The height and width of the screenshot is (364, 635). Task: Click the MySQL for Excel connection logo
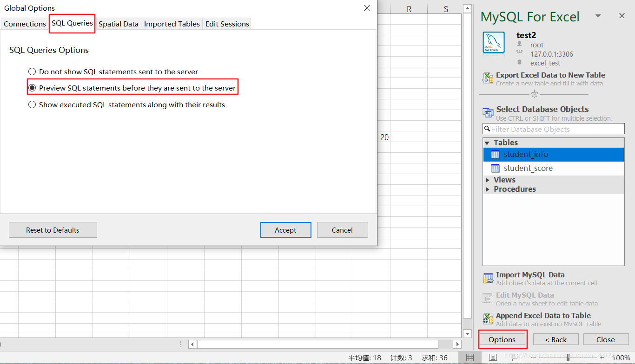tap(494, 42)
